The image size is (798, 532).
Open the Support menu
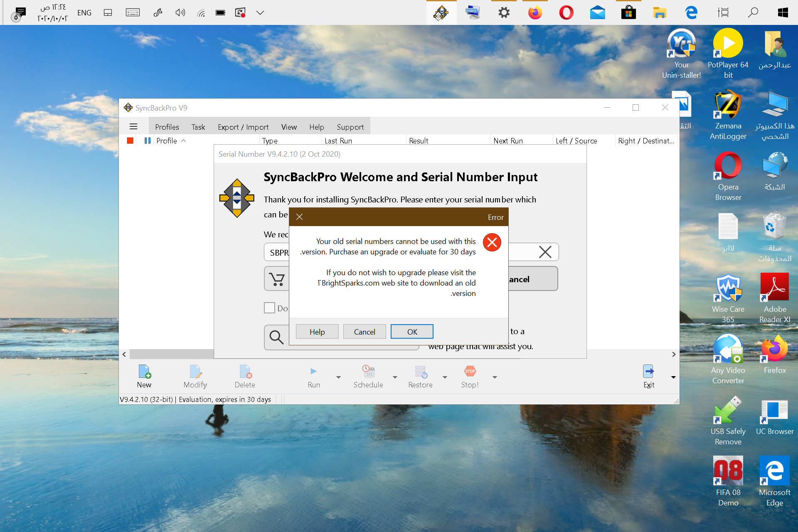click(350, 127)
